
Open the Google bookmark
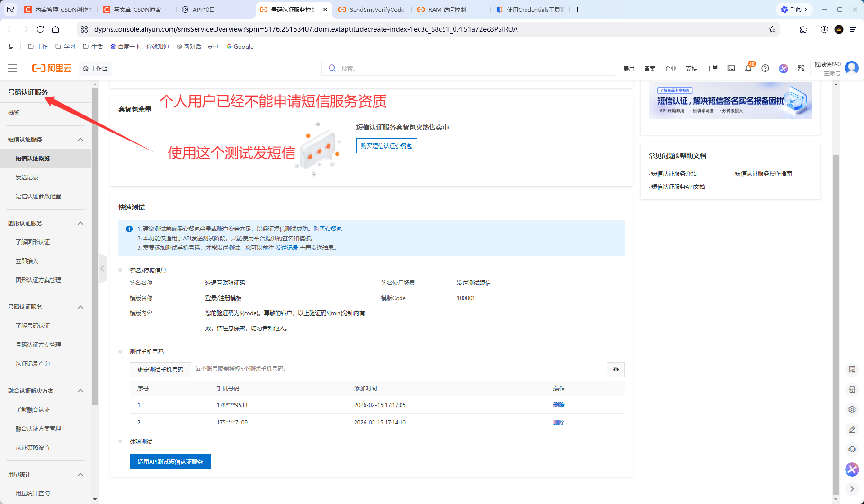point(240,46)
